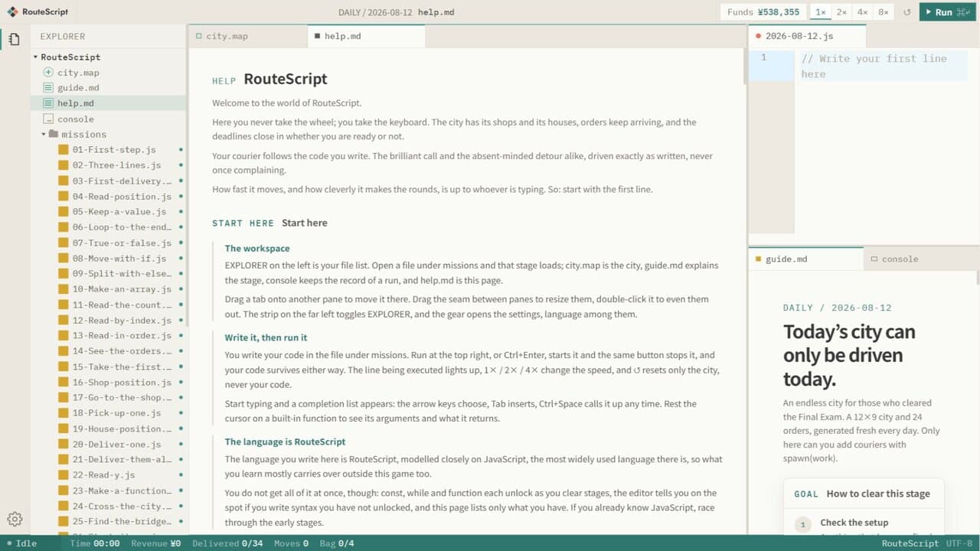Open 18-Pick-up-one.js mission file
The height and width of the screenshot is (551, 980).
pyautogui.click(x=108, y=413)
